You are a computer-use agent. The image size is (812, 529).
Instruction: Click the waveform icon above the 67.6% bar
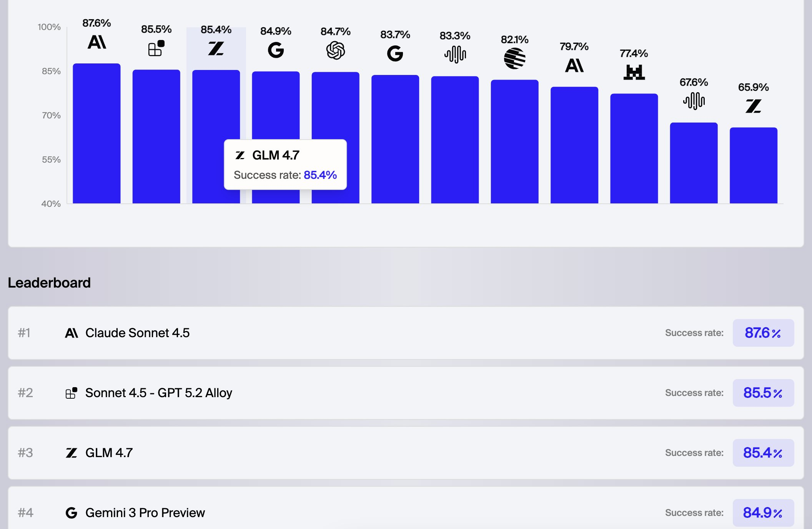(694, 101)
